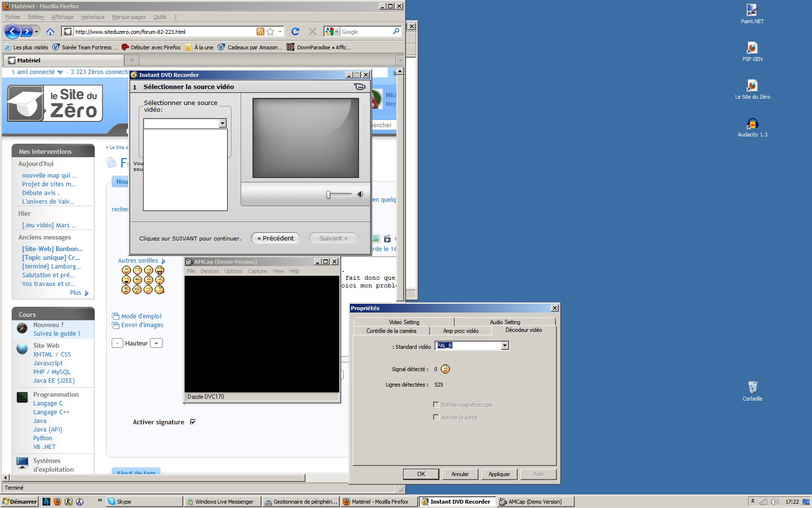Screen dimensions: 812x508
Task: Click the Précédent button
Action: click(275, 238)
